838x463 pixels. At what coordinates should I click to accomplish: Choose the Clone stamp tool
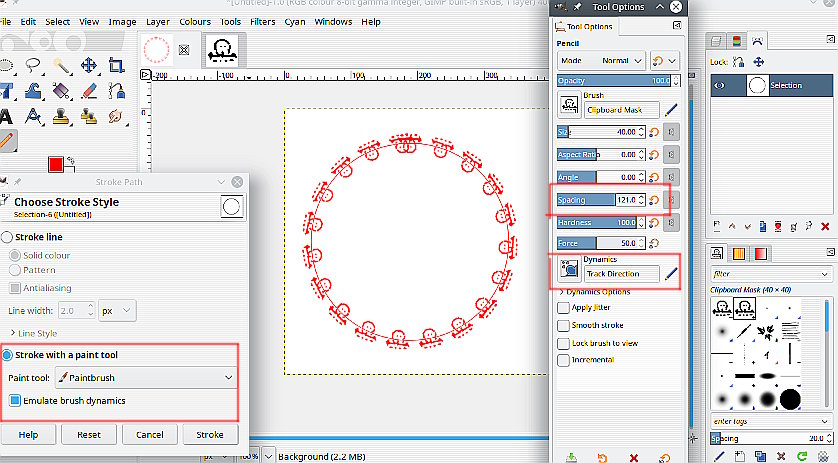coord(60,116)
